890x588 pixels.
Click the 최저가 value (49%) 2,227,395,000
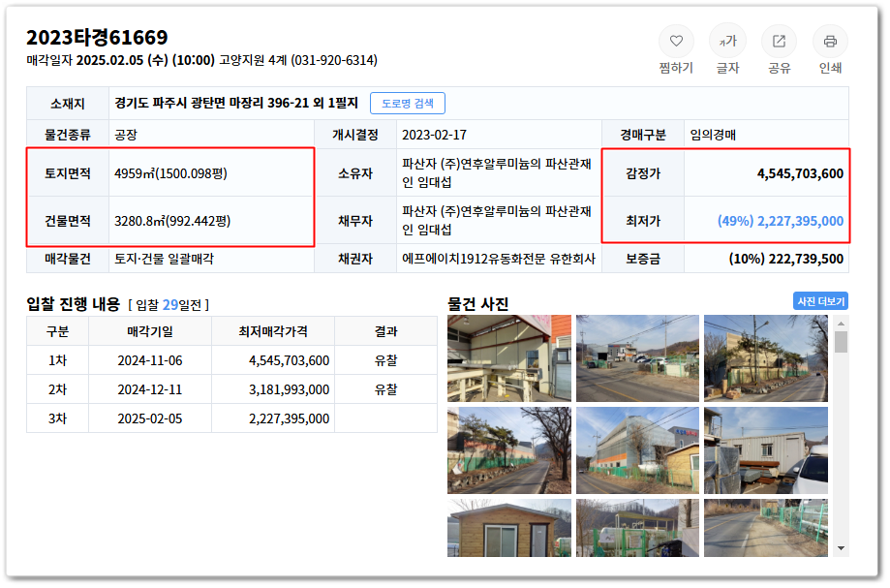click(x=781, y=222)
